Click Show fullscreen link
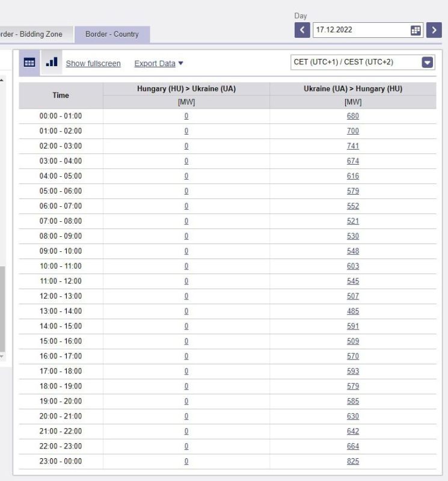This screenshot has height=481, width=448. point(93,64)
